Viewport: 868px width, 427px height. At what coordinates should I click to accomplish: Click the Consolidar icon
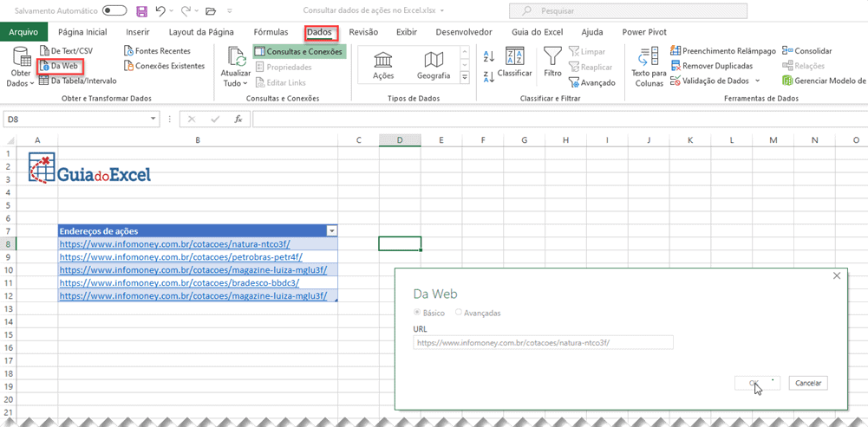tap(787, 51)
